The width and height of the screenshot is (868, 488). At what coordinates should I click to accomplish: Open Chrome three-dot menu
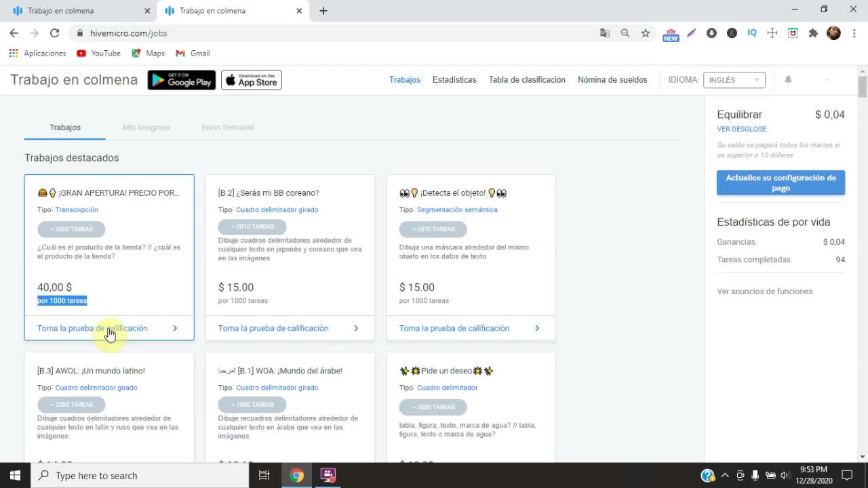click(854, 33)
